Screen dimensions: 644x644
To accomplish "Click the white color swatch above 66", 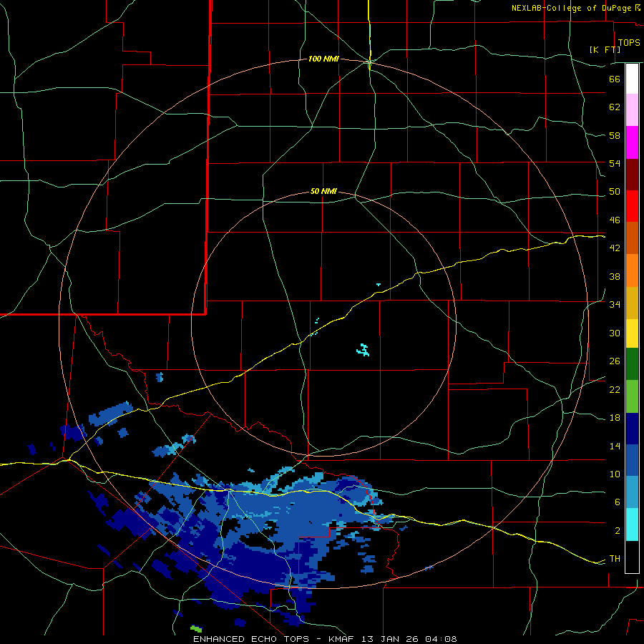I will 632,79.
